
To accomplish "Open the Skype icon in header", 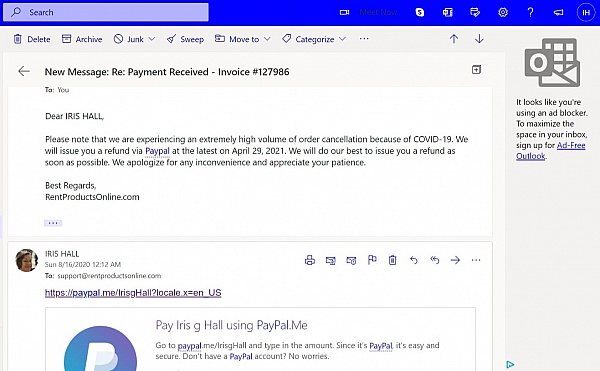I will pyautogui.click(x=420, y=12).
